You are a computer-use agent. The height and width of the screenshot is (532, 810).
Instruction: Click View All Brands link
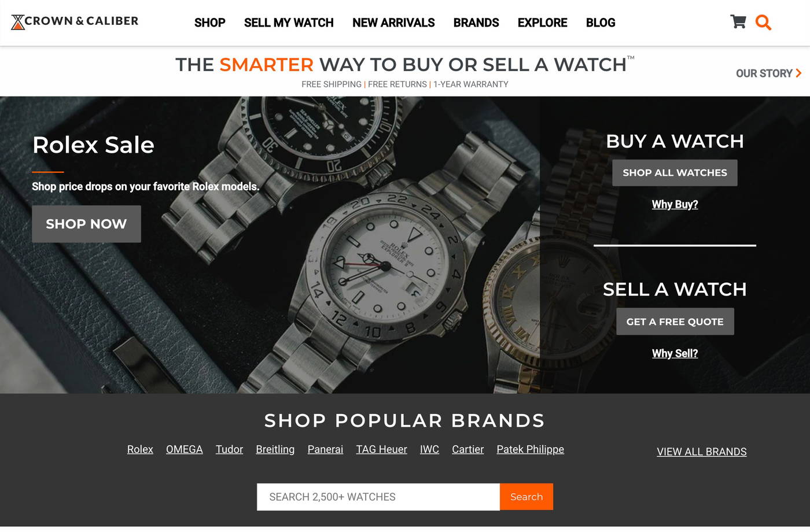(x=701, y=452)
